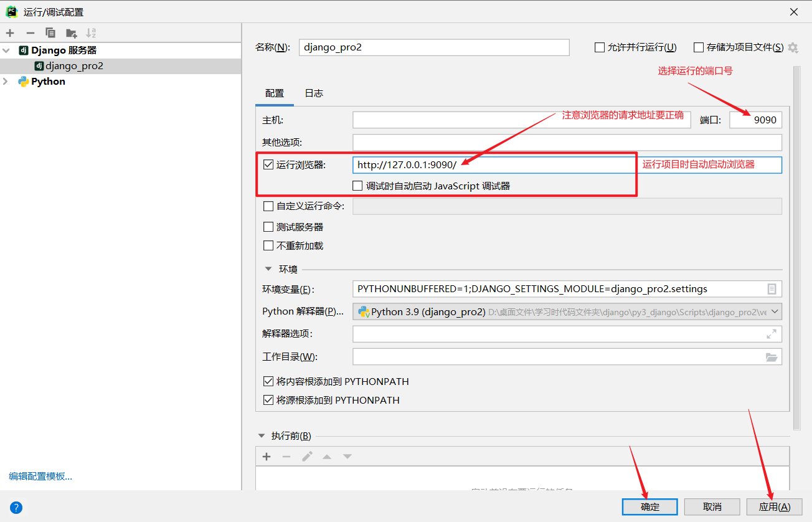
Task: Open 编辑配置模板 link
Action: point(40,477)
